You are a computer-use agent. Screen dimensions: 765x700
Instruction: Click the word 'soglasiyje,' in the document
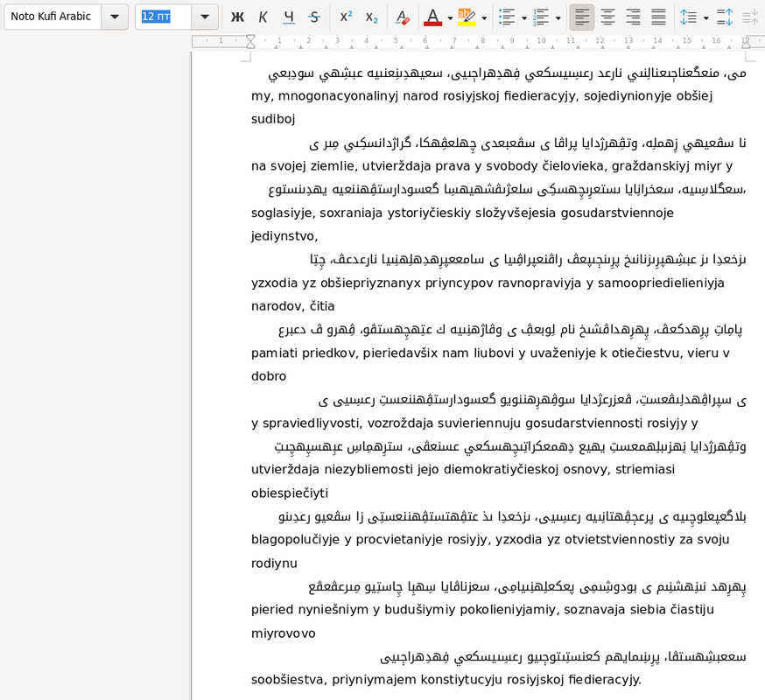click(283, 213)
